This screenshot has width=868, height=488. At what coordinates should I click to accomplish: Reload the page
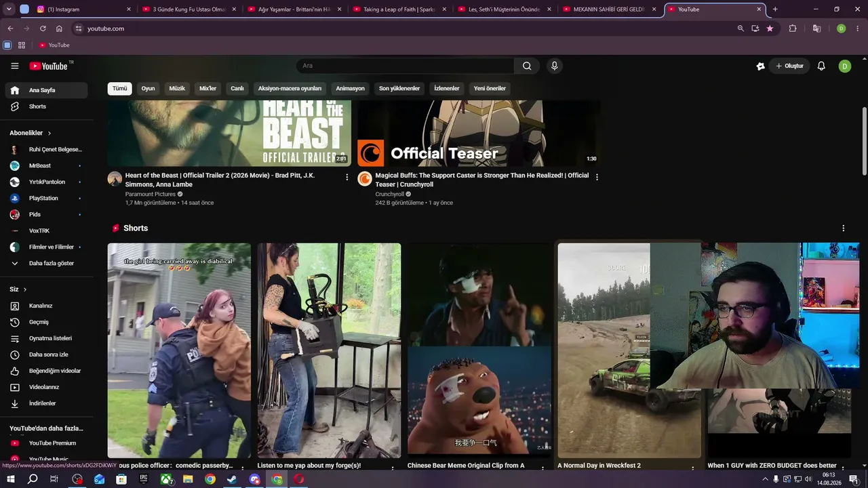click(43, 28)
